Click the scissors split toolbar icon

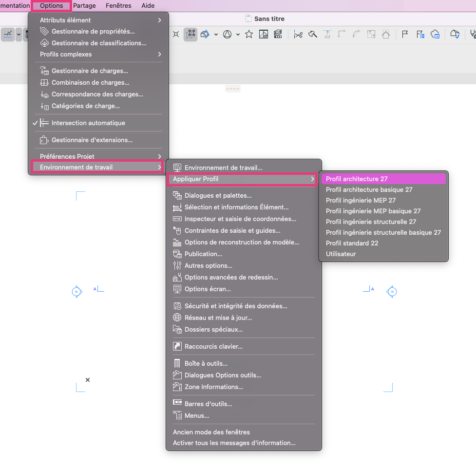[x=298, y=35]
